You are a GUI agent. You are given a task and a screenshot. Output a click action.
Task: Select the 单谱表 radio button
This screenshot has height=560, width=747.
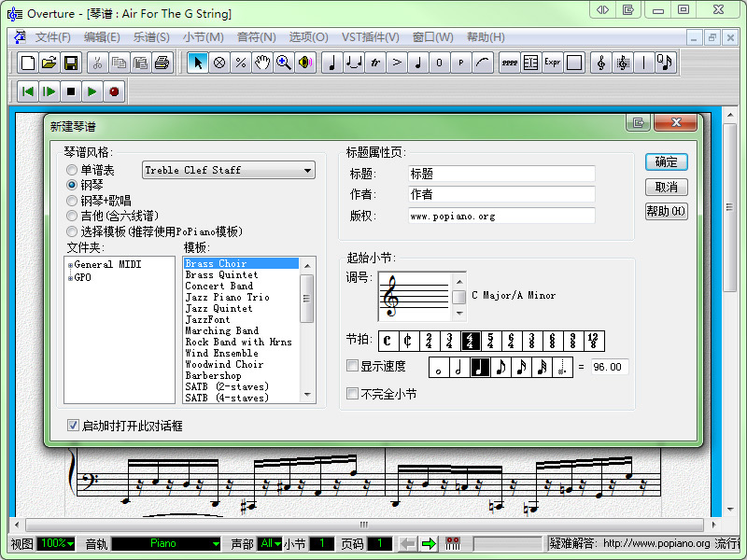(72, 170)
